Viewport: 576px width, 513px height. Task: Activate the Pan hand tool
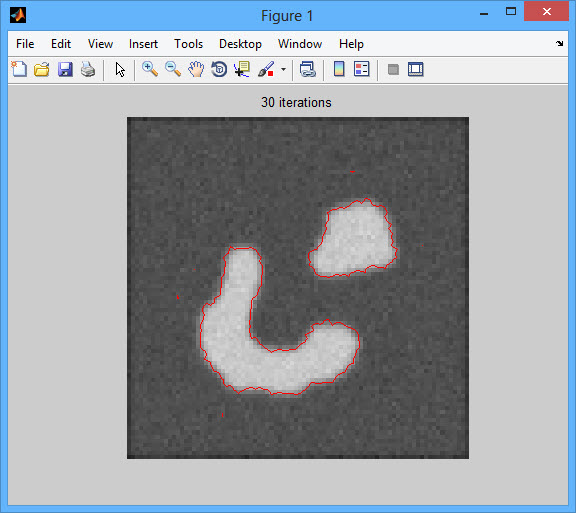click(x=196, y=69)
